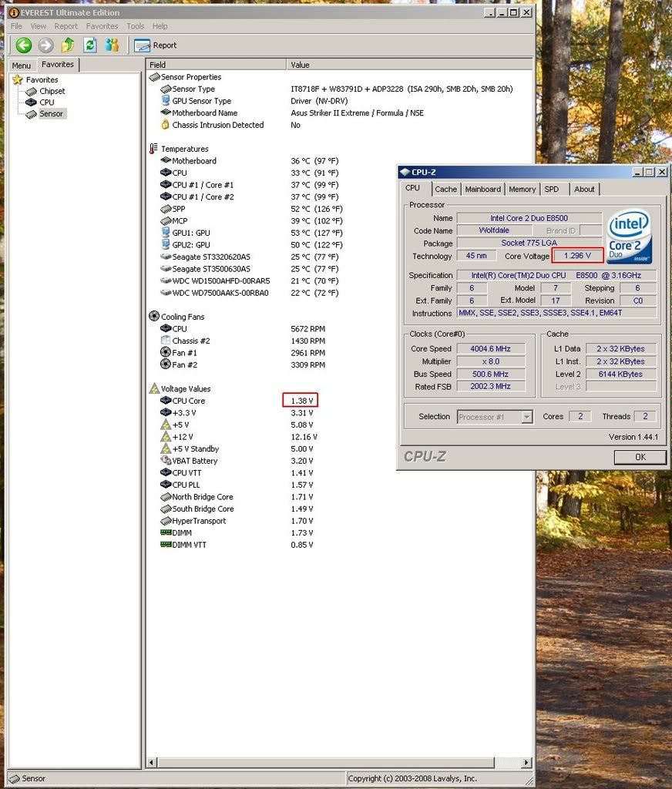672x789 pixels.
Task: Click the Seagate ST3320620AS drive icon
Action: (x=166, y=257)
